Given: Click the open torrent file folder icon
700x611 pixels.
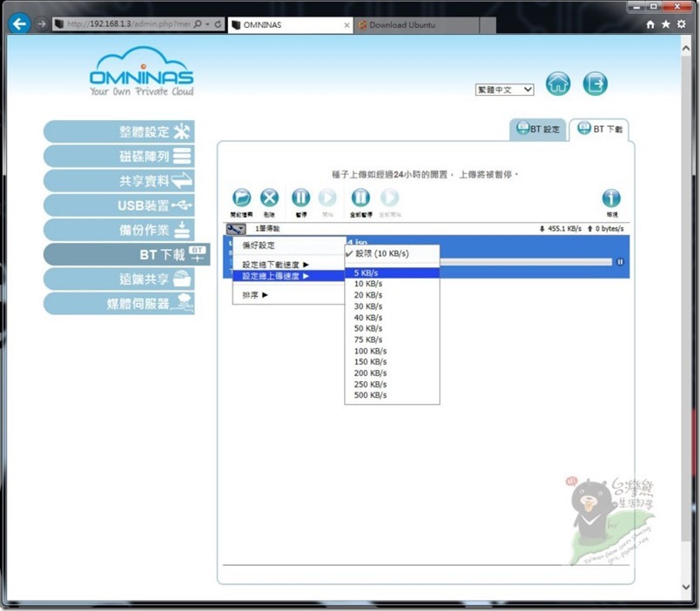Looking at the screenshot, I should coord(241,198).
